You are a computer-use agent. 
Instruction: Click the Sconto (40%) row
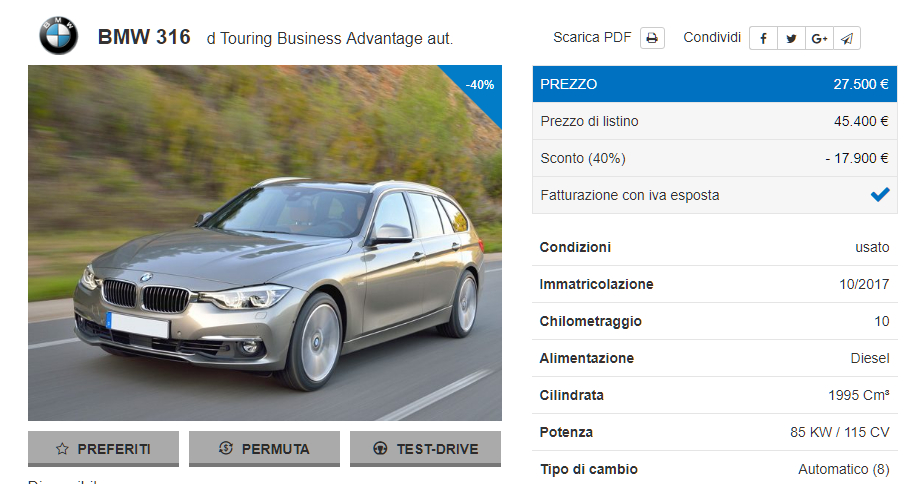click(715, 158)
